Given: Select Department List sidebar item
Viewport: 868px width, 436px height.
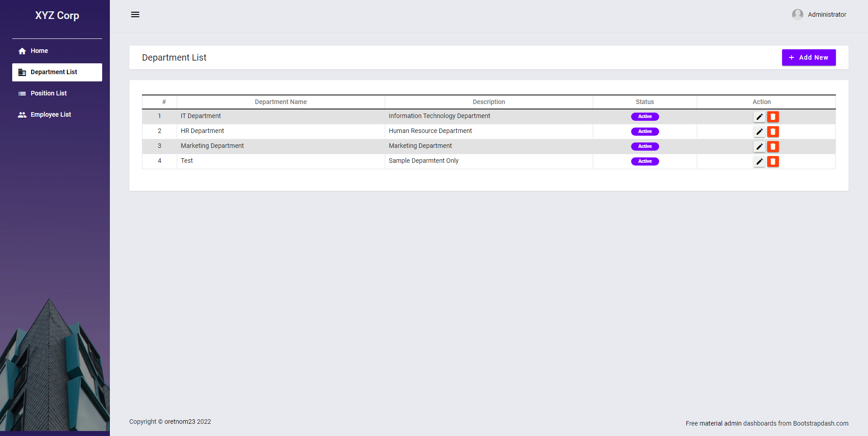Looking at the screenshot, I should (54, 72).
